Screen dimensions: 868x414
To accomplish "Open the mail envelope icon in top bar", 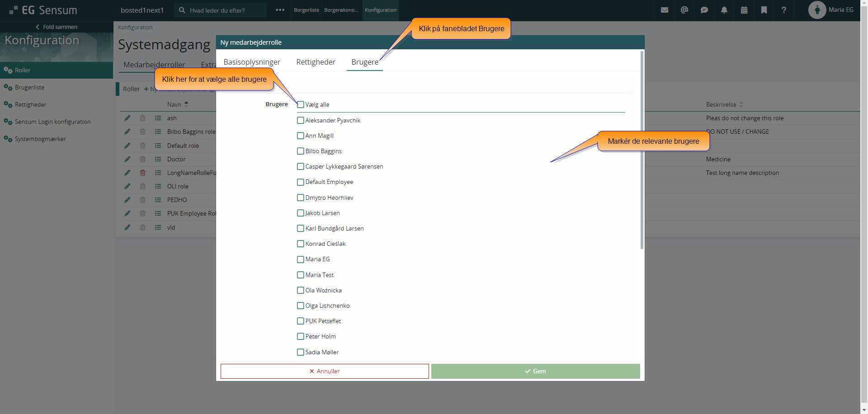I will click(x=664, y=10).
